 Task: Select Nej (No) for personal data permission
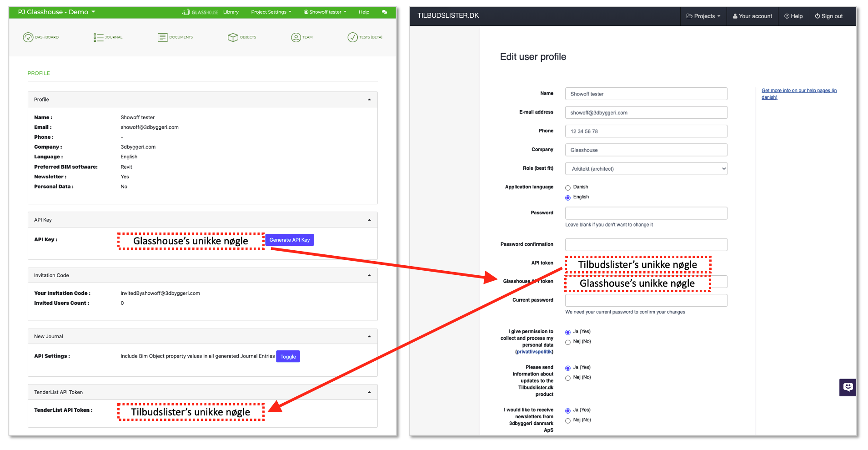[568, 342]
